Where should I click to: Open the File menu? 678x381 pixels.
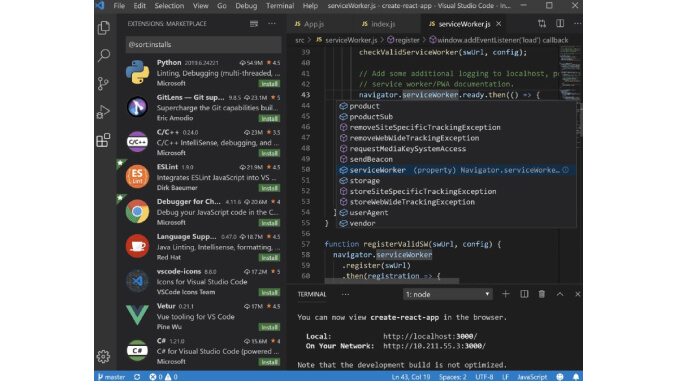pos(119,6)
